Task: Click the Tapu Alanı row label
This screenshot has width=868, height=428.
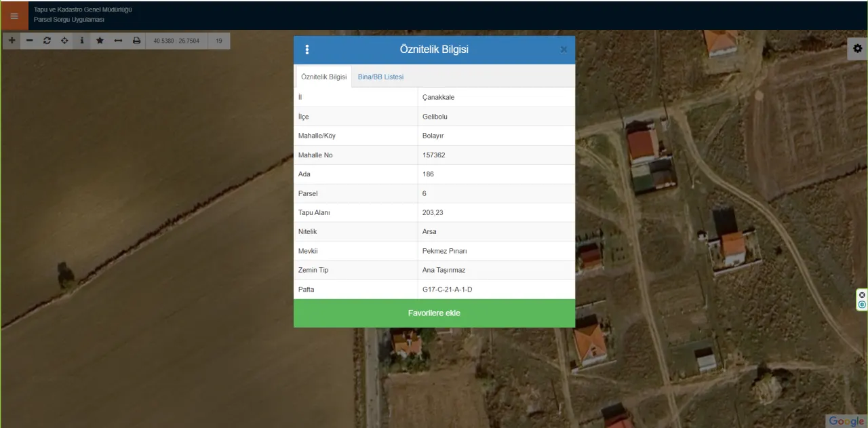Action: click(x=315, y=212)
